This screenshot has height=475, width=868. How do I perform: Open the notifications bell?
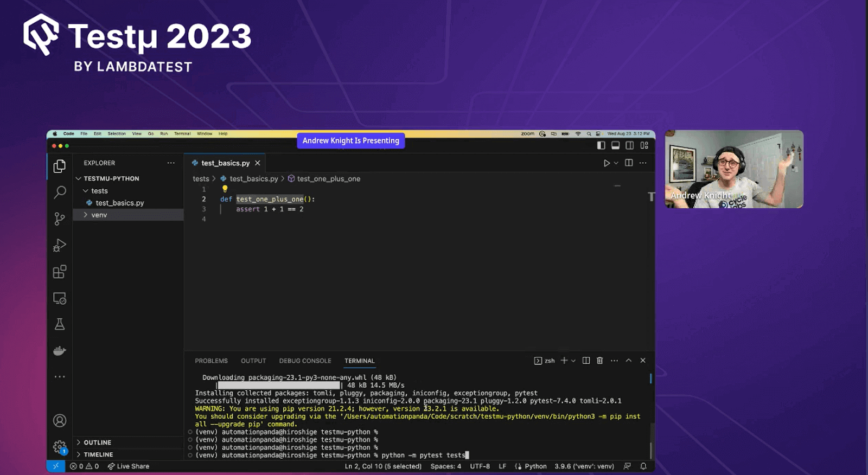643,466
